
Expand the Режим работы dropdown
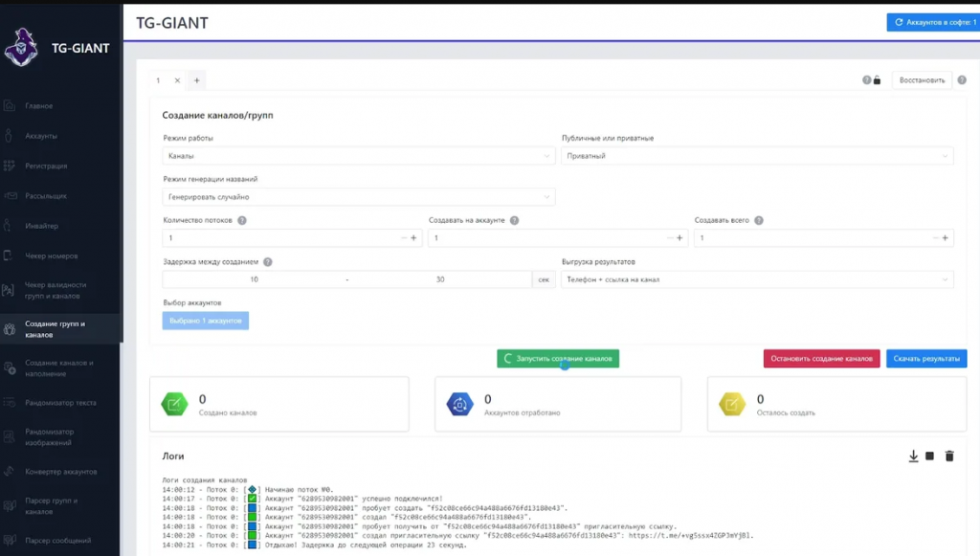coord(359,156)
